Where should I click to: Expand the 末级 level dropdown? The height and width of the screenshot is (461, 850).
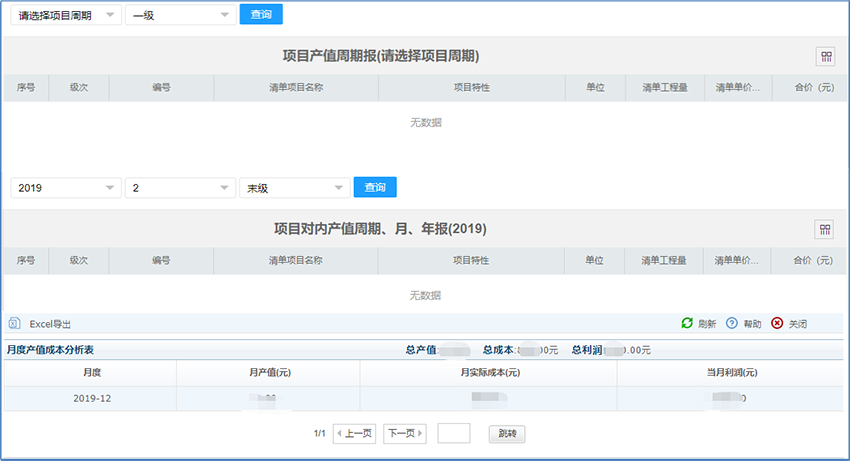pos(294,188)
